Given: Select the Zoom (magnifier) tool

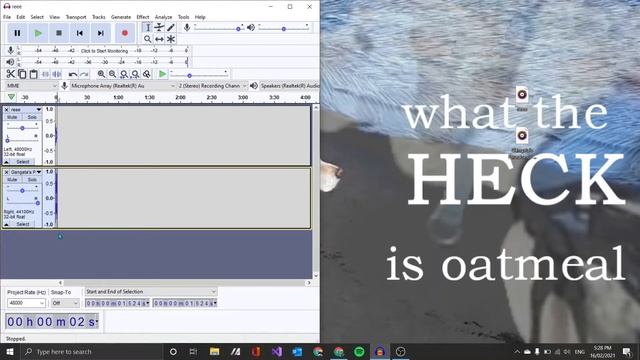Looking at the screenshot, I should (148, 39).
